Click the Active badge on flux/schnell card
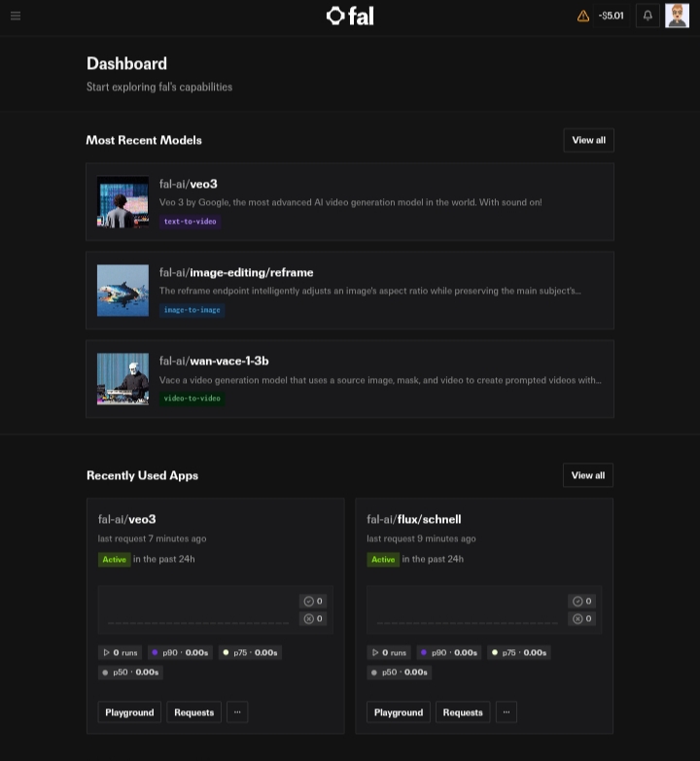The width and height of the screenshot is (700, 761). click(383, 560)
